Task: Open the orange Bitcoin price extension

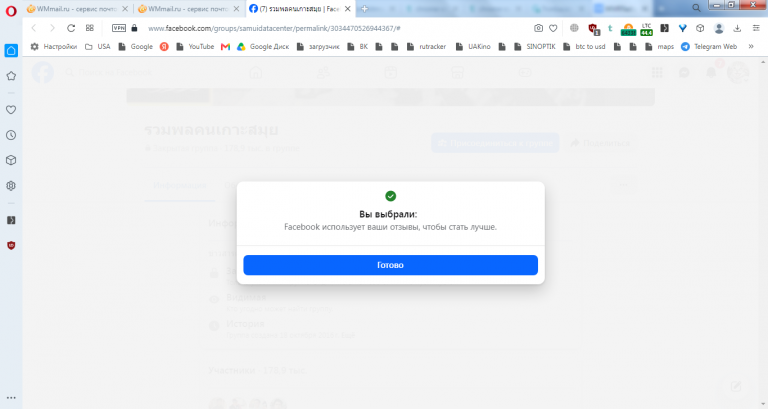Action: coord(628,29)
